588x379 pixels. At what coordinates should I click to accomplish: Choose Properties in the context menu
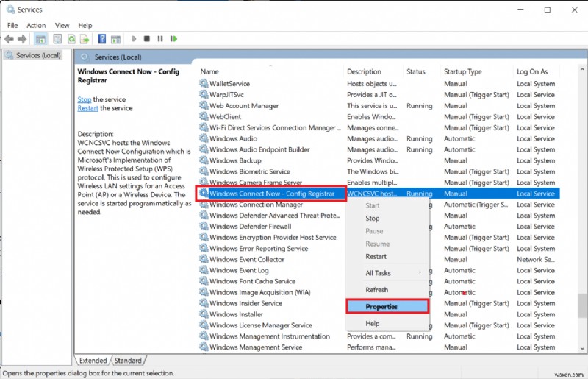point(387,306)
